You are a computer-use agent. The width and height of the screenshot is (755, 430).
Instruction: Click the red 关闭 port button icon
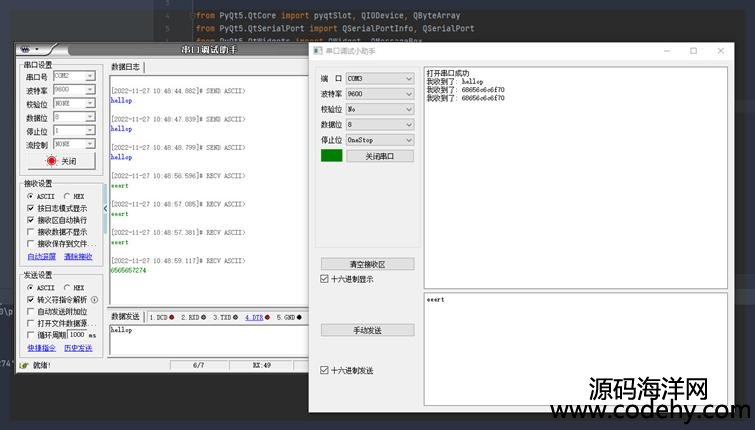click(x=52, y=161)
